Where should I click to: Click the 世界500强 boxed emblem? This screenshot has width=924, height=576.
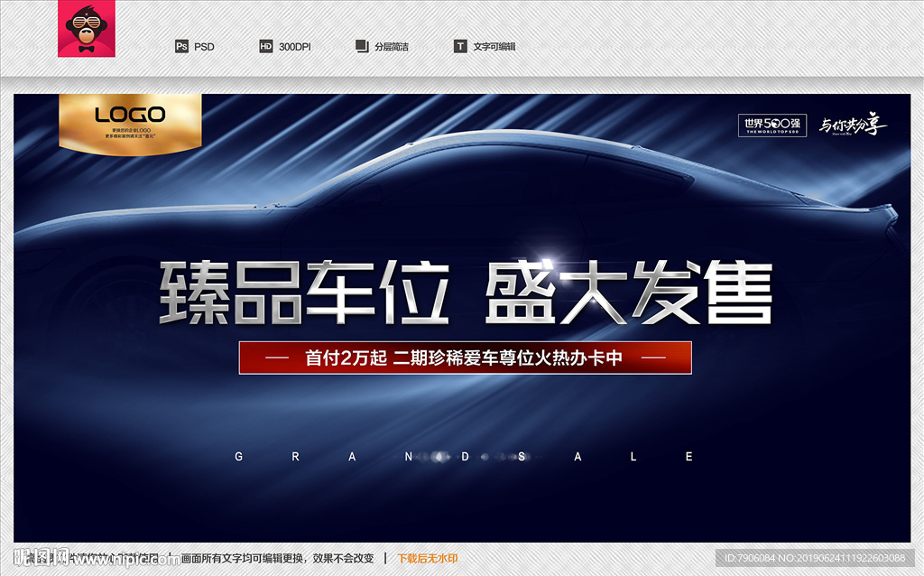point(770,125)
